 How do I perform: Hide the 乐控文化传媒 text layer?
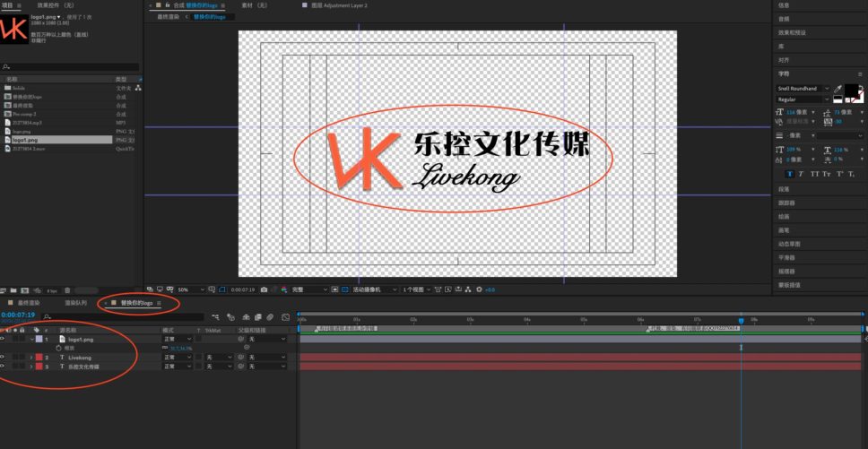pos(2,366)
